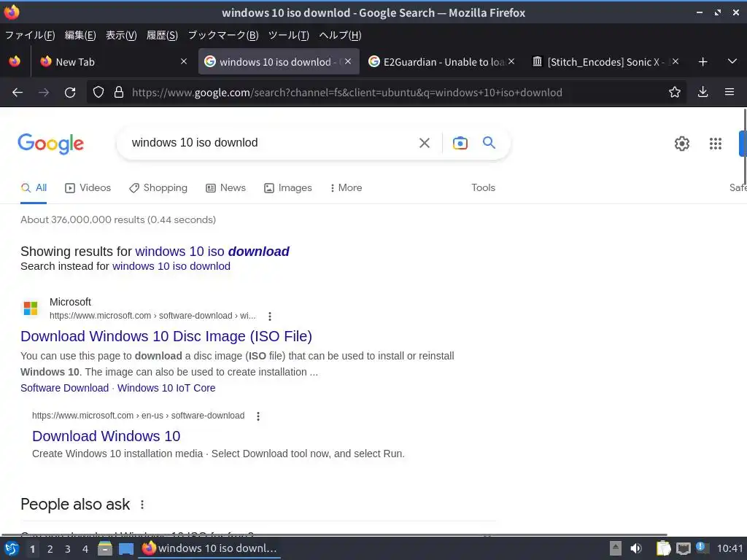Open the ヘルプ(H) menu

pyautogui.click(x=340, y=35)
